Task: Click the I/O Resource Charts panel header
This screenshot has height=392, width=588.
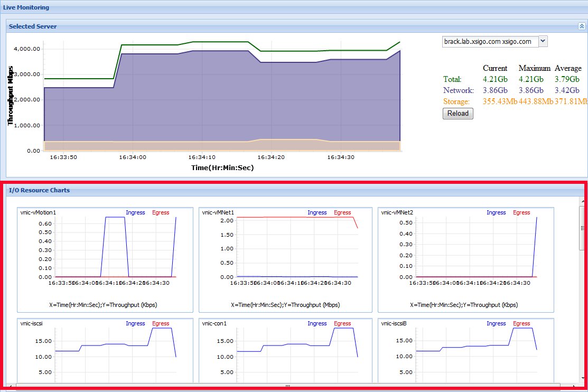Action: [295, 190]
